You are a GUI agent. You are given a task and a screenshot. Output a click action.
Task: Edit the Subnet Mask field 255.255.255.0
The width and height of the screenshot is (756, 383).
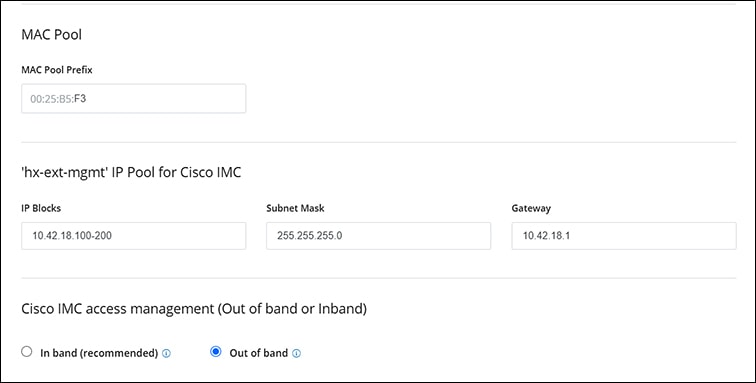click(378, 236)
